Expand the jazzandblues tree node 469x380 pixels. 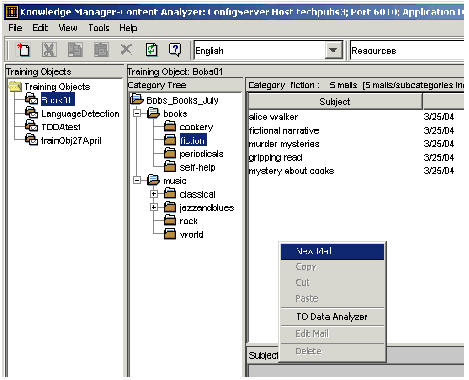[x=154, y=207]
